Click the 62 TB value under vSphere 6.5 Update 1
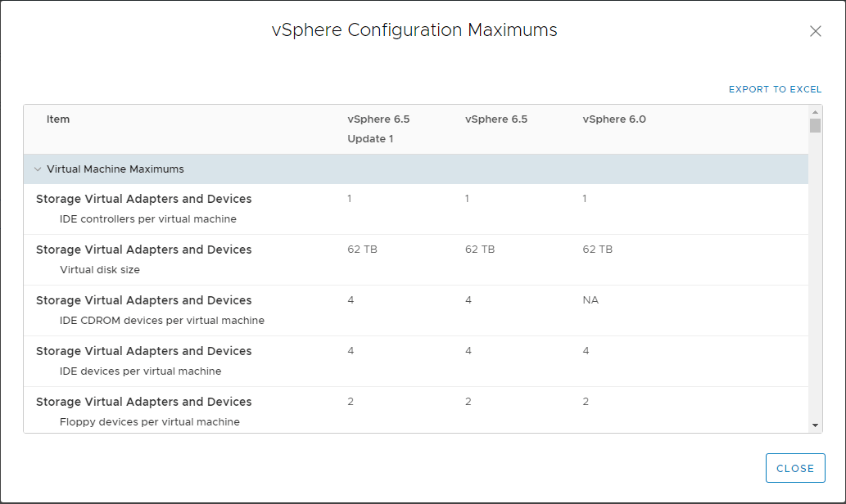Screen dimensions: 846x504 click(362, 250)
